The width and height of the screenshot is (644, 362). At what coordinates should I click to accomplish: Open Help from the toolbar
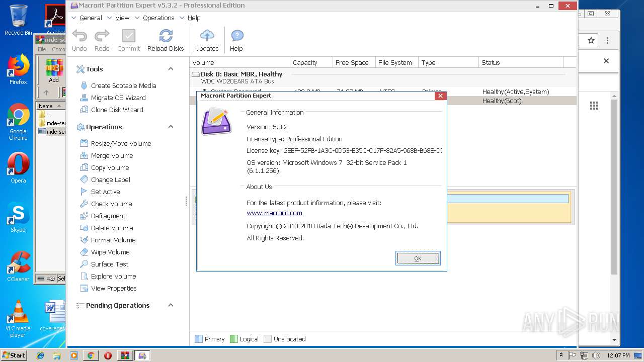click(x=236, y=40)
